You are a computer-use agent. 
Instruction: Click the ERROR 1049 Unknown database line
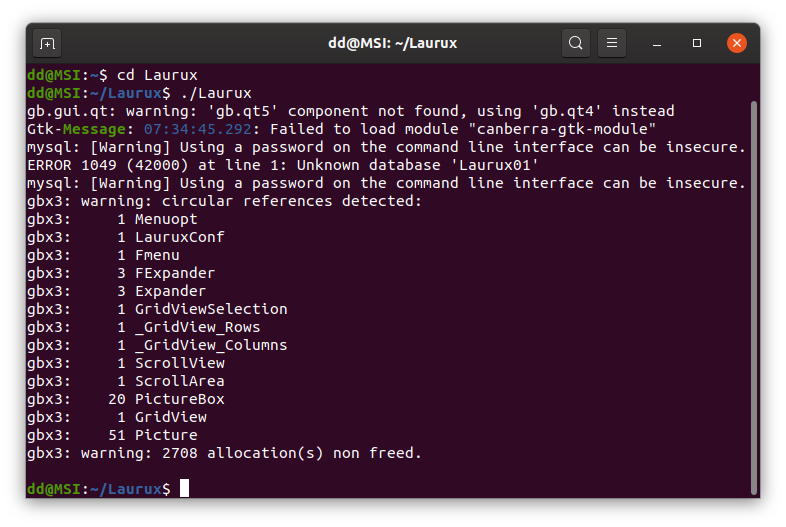coord(283,165)
